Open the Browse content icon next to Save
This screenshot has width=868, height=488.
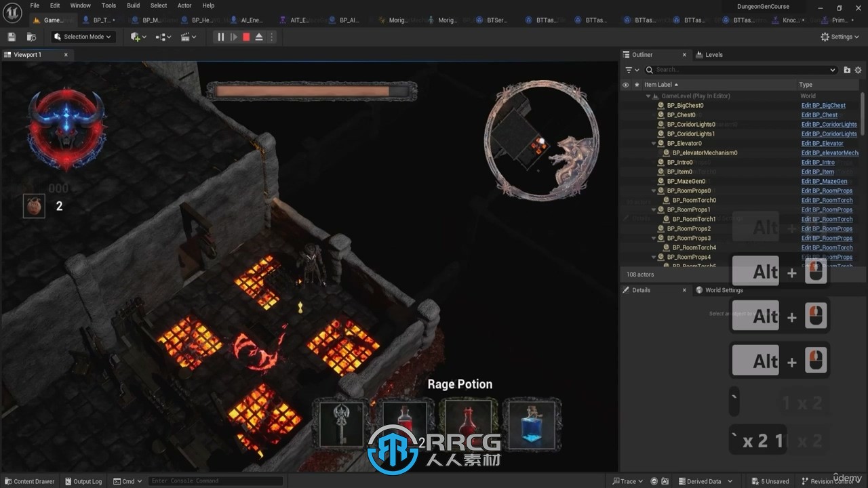tap(31, 37)
